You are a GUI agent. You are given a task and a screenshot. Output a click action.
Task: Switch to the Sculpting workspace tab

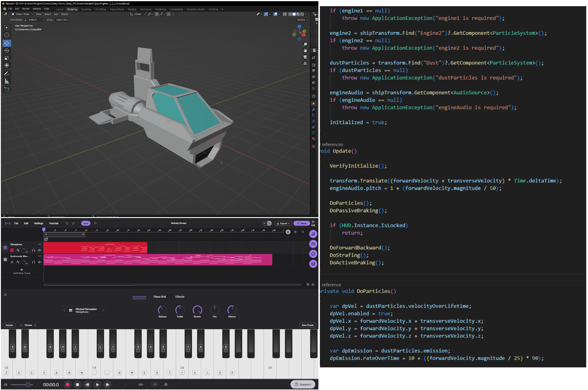pos(86,9)
